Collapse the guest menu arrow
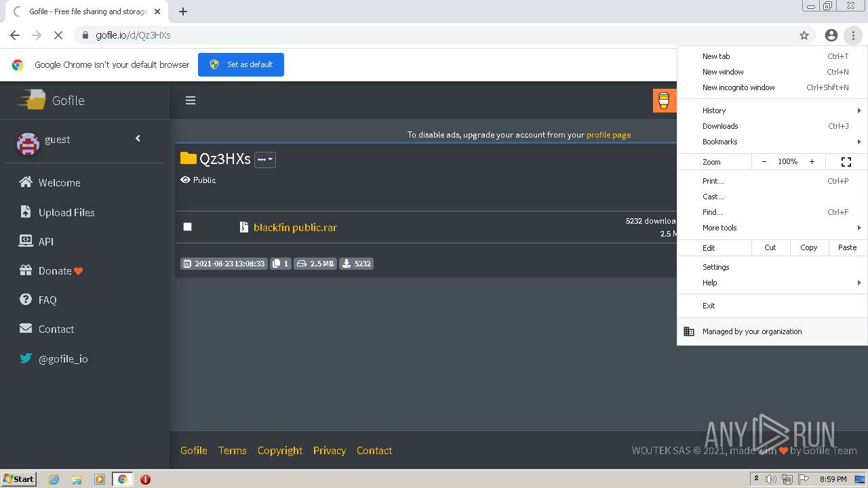Screen dimensions: 868x488 [x=138, y=138]
